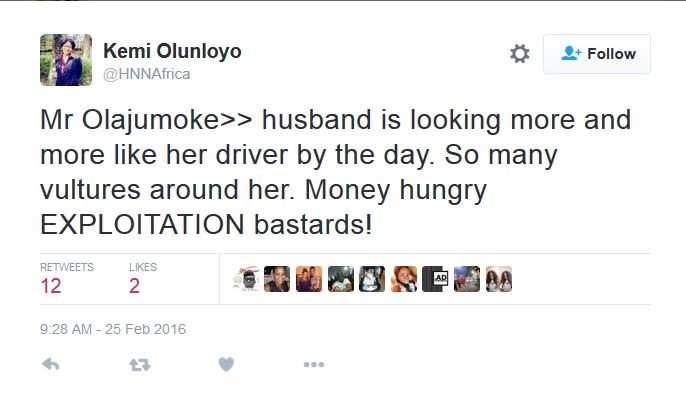Reply to this tweet
686x402 pixels.
[x=51, y=365]
